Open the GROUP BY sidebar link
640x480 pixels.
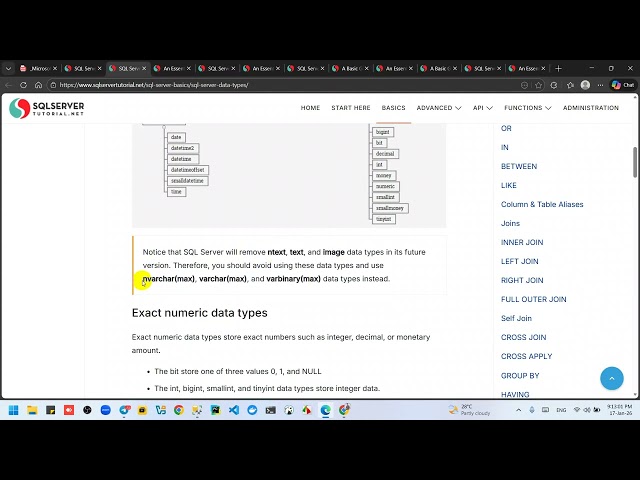point(520,376)
